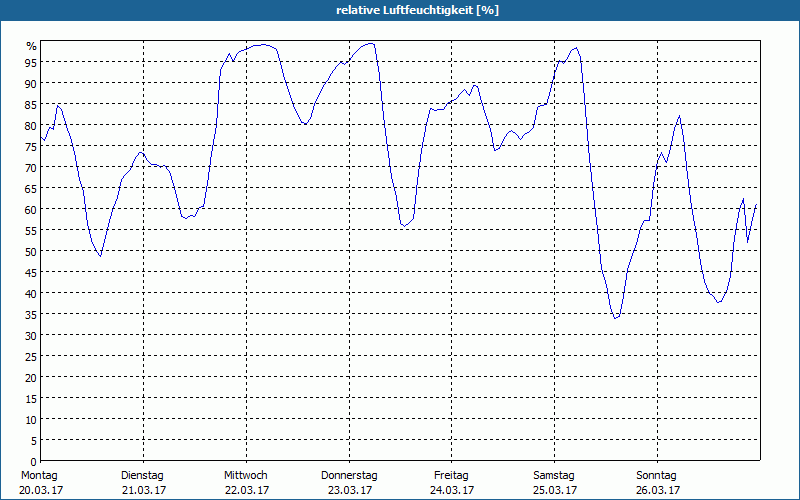Click the date '26.03.17'
This screenshot has height=500, width=800.
(658, 491)
